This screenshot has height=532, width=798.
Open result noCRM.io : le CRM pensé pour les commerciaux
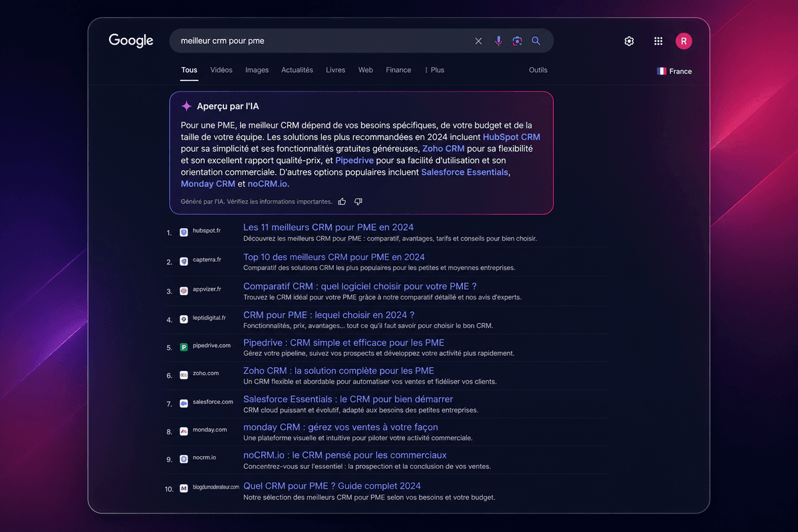345,455
